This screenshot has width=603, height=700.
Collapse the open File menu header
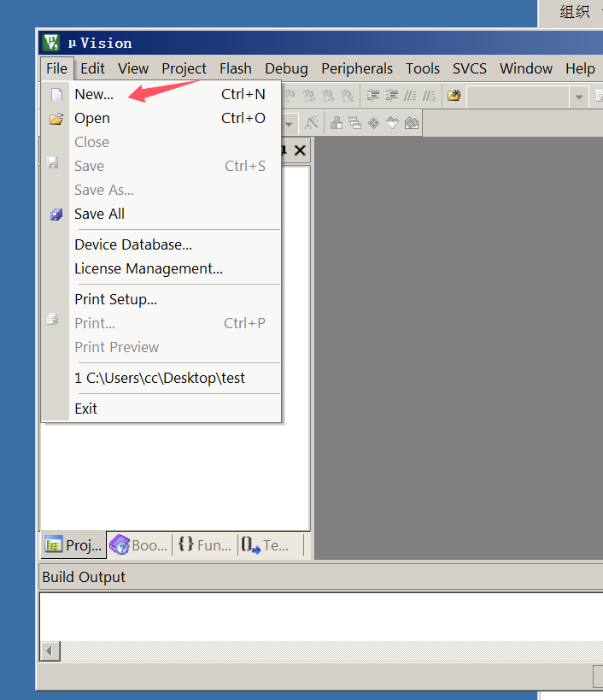[56, 68]
